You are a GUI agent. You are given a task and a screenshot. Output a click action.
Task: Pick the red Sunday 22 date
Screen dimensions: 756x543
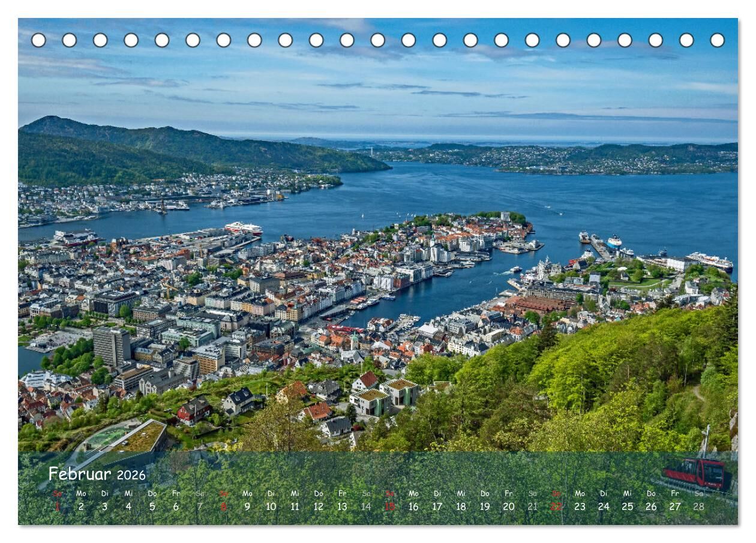(x=556, y=506)
